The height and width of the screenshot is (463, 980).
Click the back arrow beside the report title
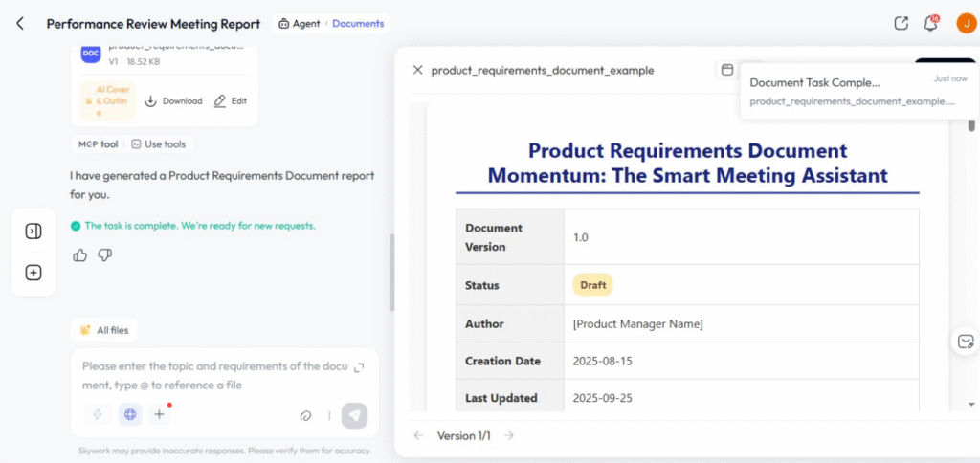pos(20,24)
